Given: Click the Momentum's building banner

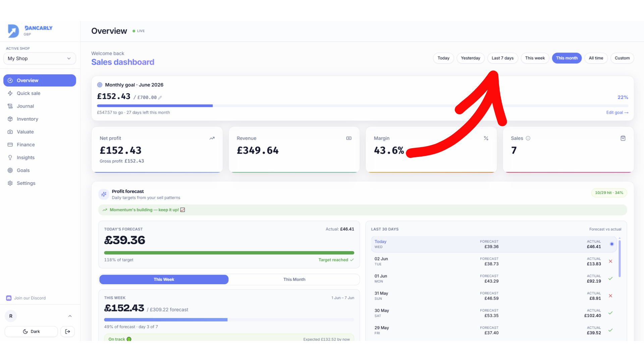Looking at the screenshot, I should [363, 210].
